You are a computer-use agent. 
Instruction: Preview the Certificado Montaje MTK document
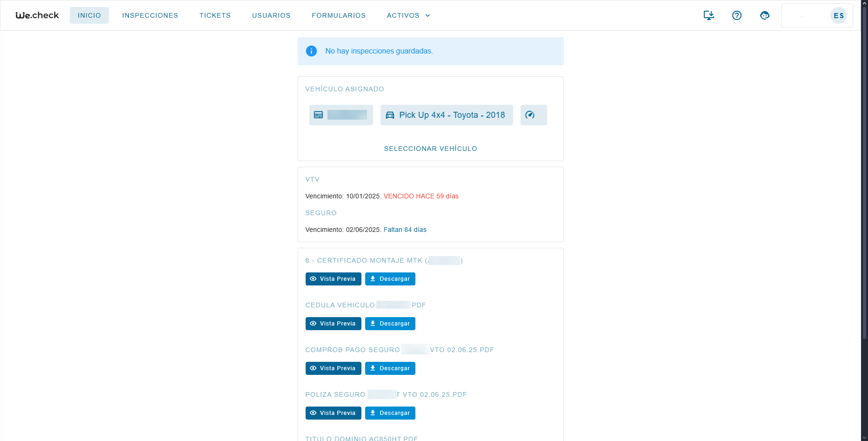tap(333, 279)
